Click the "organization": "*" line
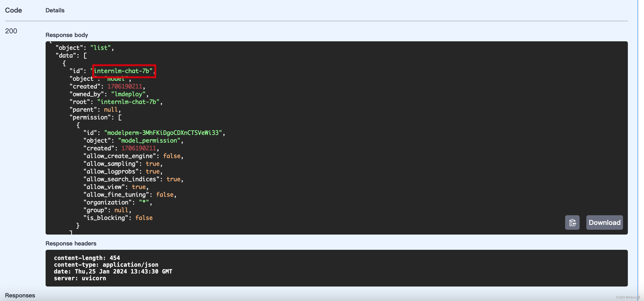644x301 pixels. pos(118,202)
